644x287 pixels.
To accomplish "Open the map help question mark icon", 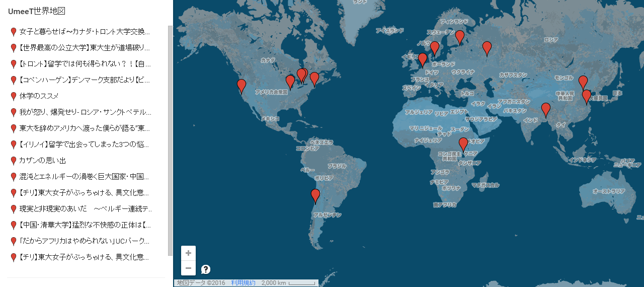I will pos(206,269).
